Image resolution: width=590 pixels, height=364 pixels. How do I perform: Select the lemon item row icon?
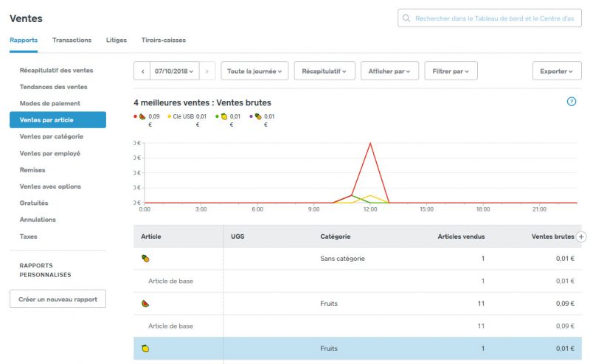point(145,349)
